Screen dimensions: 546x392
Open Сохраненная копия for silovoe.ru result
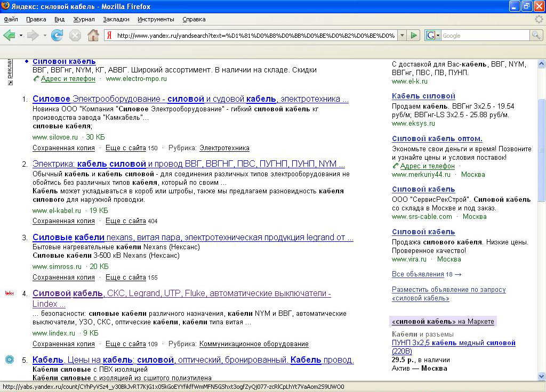pos(63,148)
